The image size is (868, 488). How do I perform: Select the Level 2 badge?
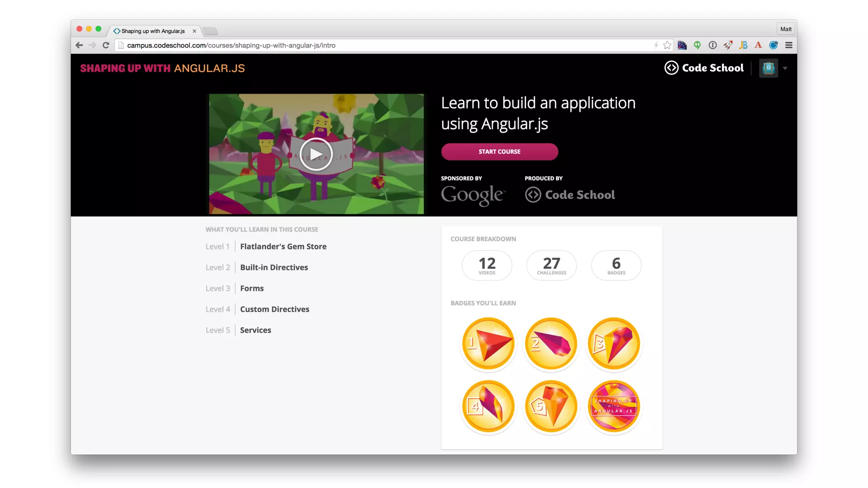coord(551,344)
